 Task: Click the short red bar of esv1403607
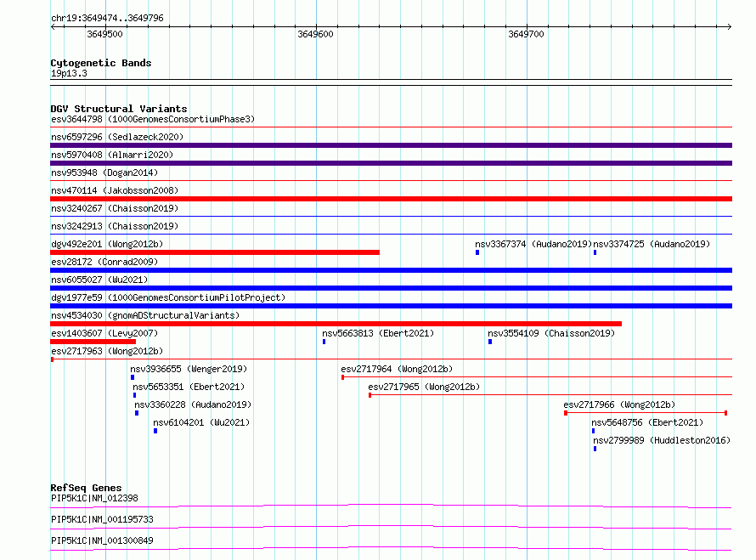[x=93, y=342]
